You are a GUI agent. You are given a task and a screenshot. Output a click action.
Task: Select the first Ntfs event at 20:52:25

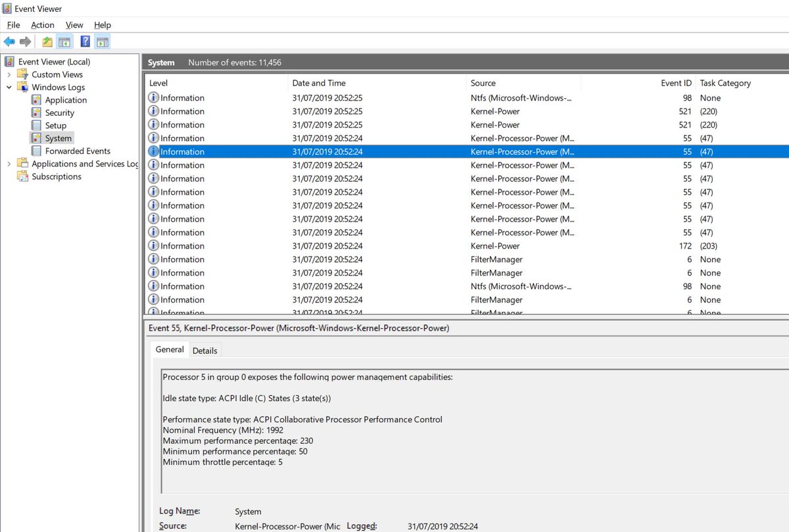(467, 97)
